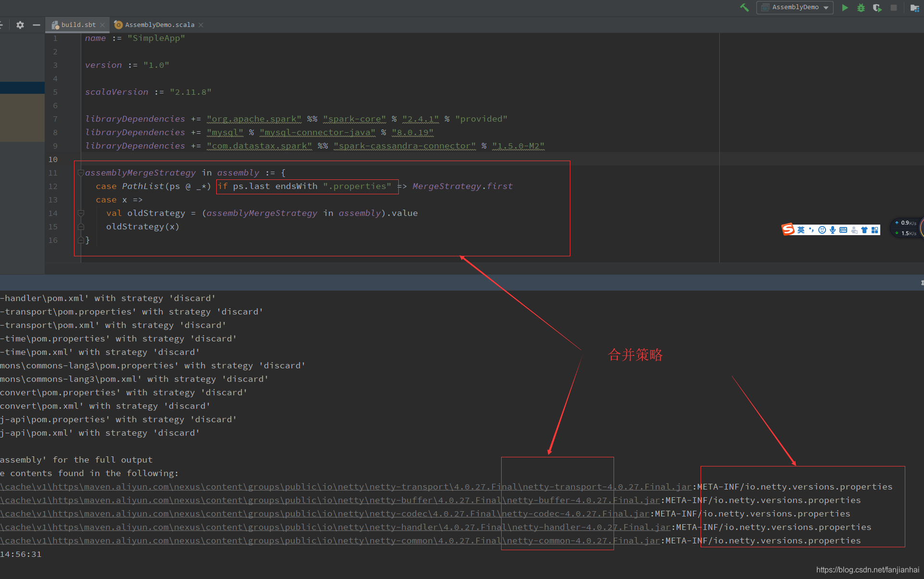Click MergeStrategy.first on line 12

pyautogui.click(x=463, y=186)
